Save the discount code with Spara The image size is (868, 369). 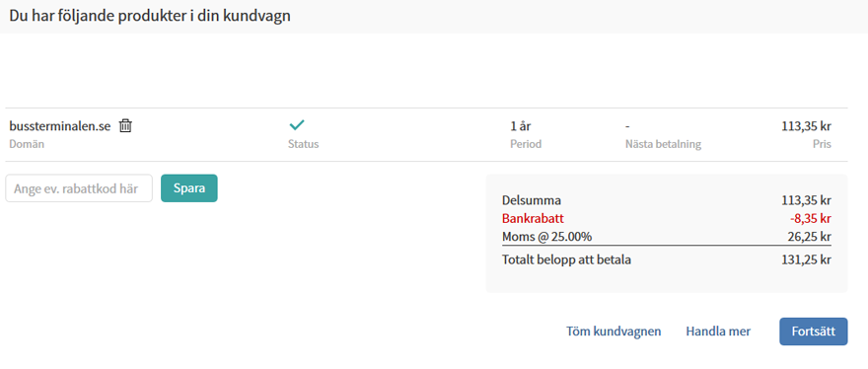pyautogui.click(x=189, y=188)
